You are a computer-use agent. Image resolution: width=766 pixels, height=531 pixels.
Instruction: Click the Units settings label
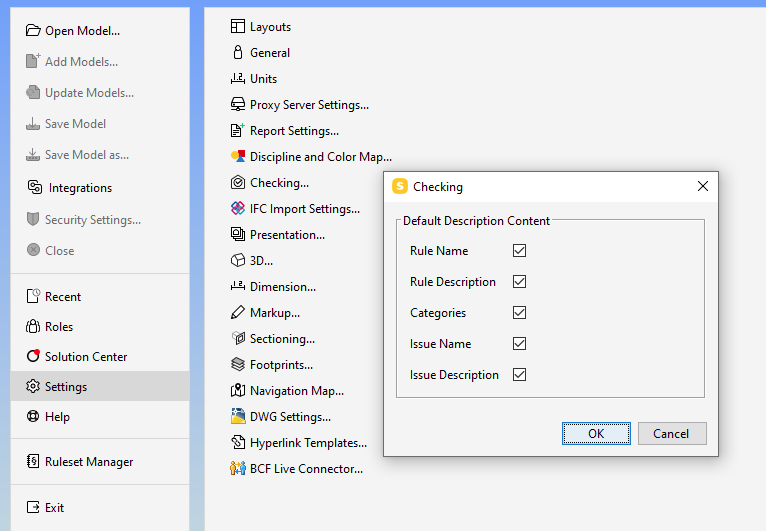click(x=263, y=79)
